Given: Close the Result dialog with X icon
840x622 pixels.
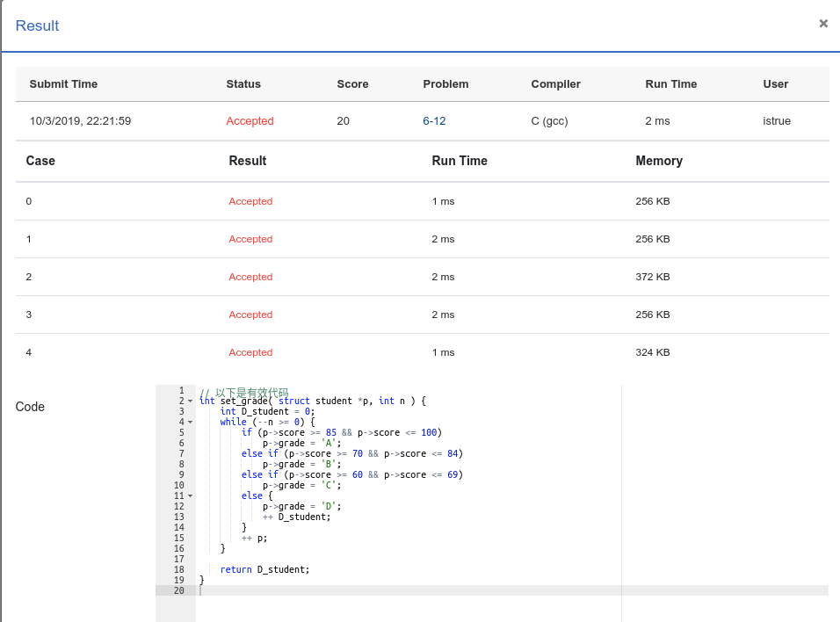Looking at the screenshot, I should click(x=823, y=24).
